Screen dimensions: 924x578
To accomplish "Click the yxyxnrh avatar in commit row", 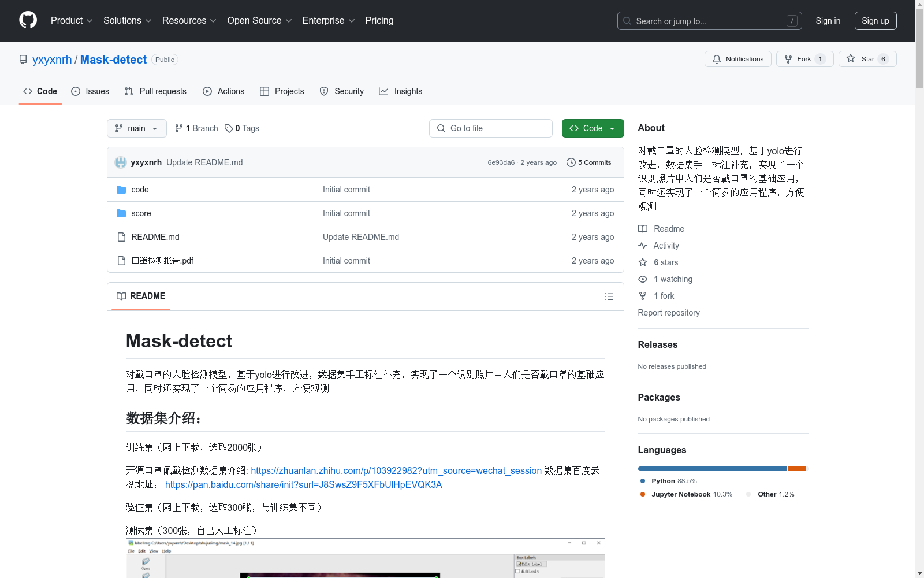I will pos(121,162).
